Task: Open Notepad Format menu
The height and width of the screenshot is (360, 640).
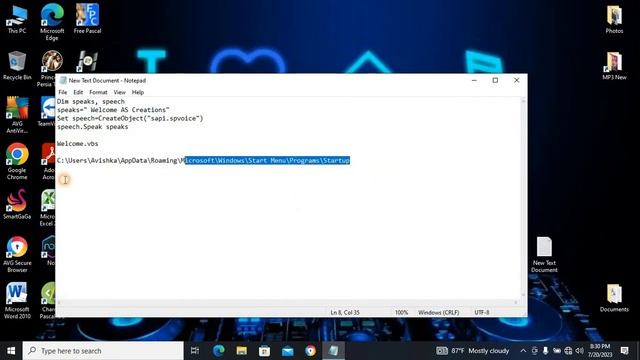Action: 98,92
